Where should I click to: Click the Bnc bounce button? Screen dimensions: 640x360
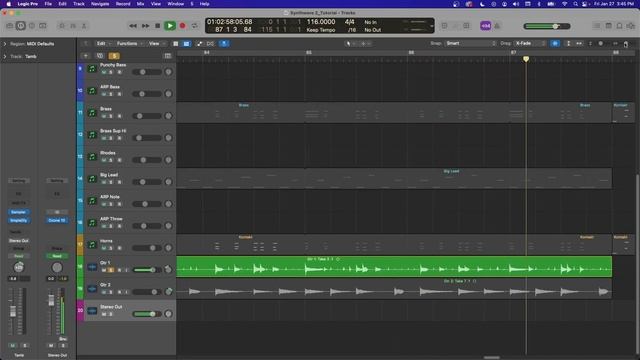(63, 339)
